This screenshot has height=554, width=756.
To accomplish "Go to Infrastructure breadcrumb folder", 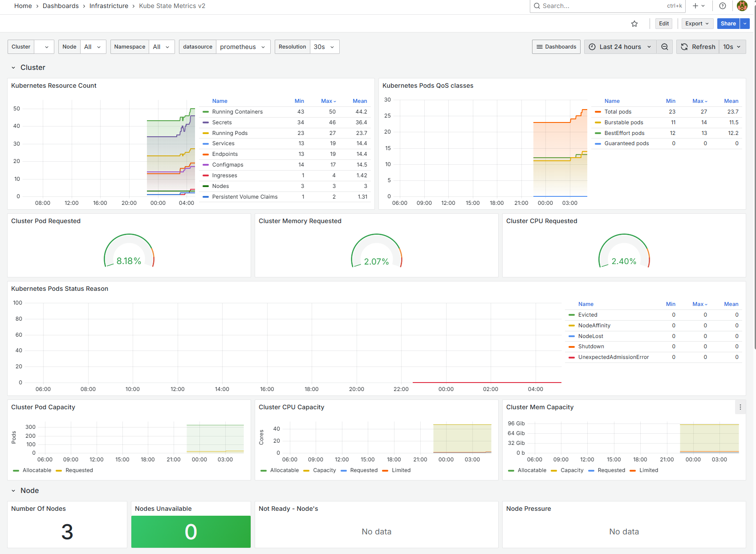I will click(x=109, y=6).
